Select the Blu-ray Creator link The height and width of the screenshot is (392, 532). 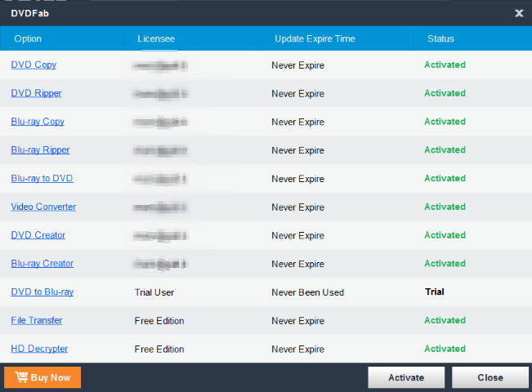[42, 264]
